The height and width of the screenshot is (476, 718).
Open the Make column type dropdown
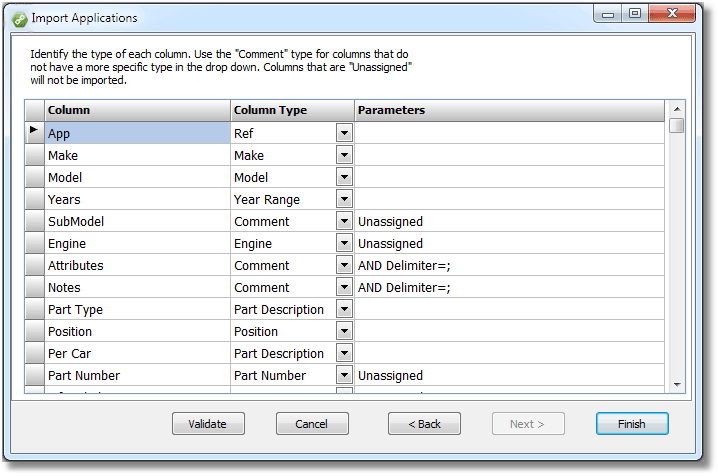pos(344,155)
